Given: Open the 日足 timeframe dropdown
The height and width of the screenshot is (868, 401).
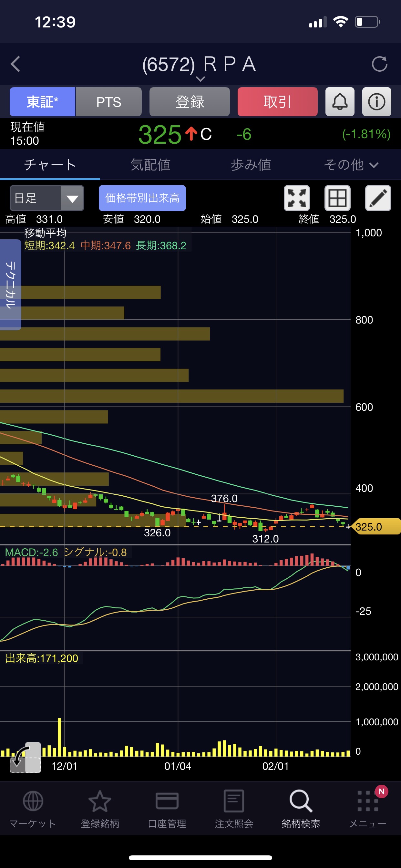Looking at the screenshot, I should (x=47, y=198).
